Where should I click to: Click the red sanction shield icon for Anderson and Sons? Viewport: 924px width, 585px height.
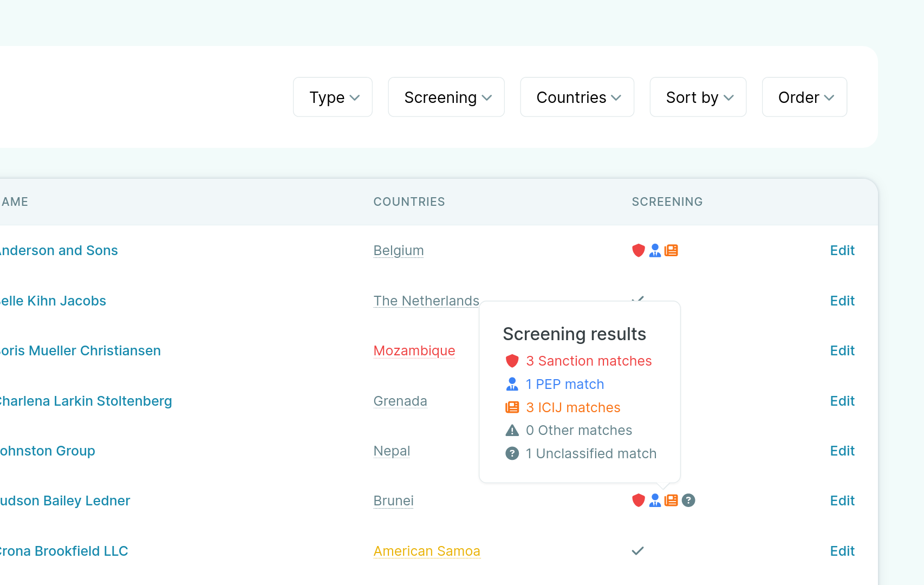tap(639, 250)
